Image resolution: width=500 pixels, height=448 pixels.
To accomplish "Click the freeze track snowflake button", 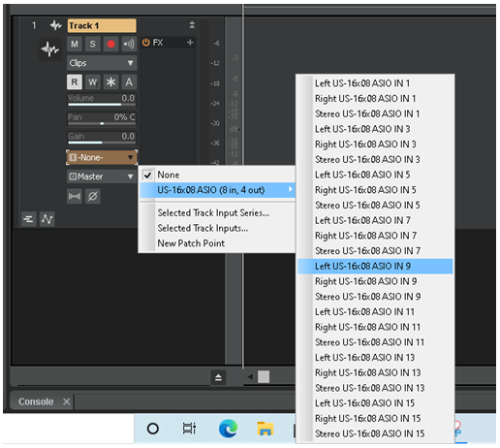I will 110,82.
